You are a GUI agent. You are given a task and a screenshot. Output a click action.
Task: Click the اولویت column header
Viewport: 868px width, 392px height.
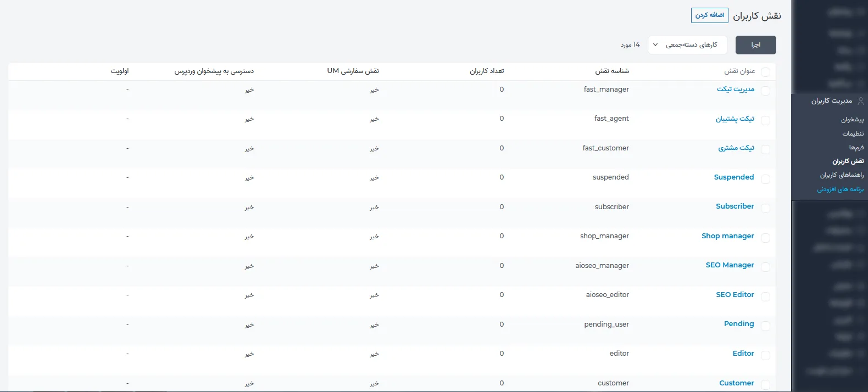pos(120,71)
